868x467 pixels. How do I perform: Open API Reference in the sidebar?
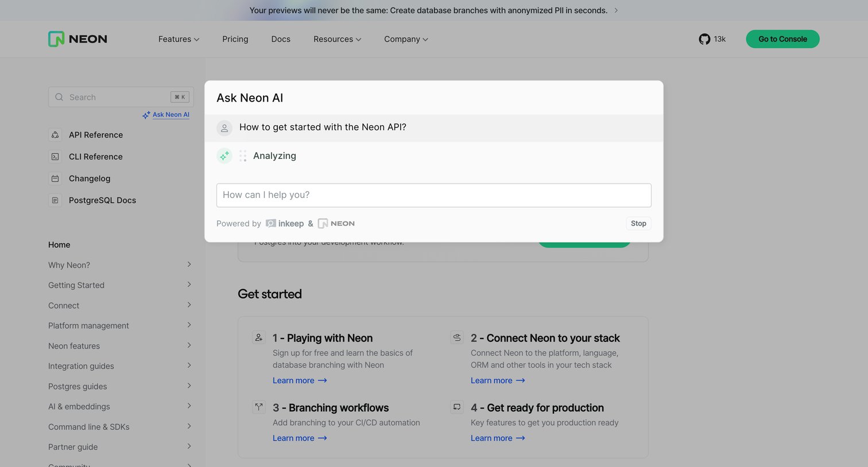[x=96, y=135]
